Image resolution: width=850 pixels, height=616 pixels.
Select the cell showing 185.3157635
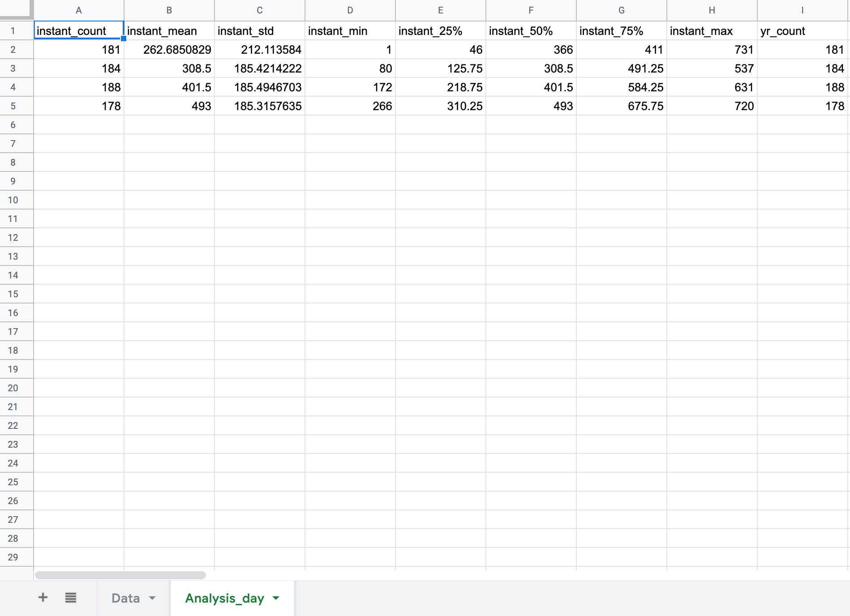(260, 106)
